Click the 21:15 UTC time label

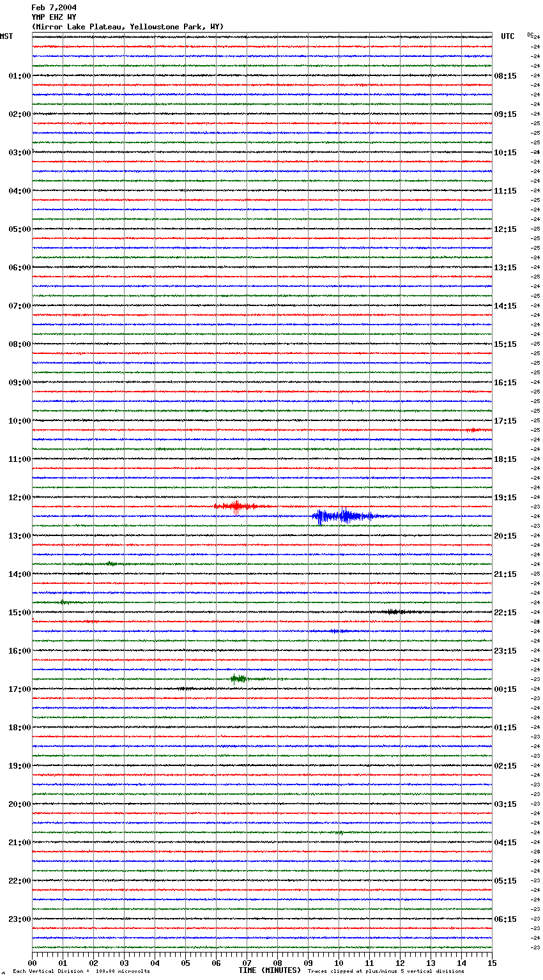pos(505,574)
